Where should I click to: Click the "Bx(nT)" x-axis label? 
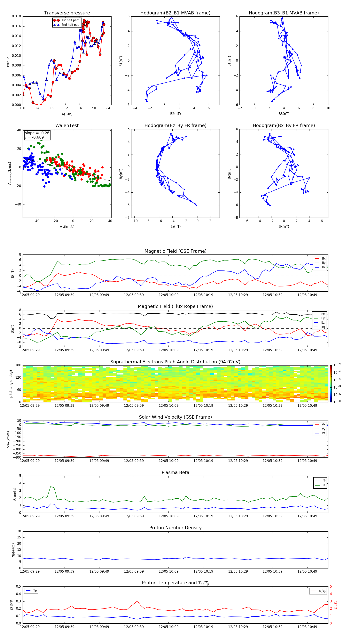[x=284, y=227]
